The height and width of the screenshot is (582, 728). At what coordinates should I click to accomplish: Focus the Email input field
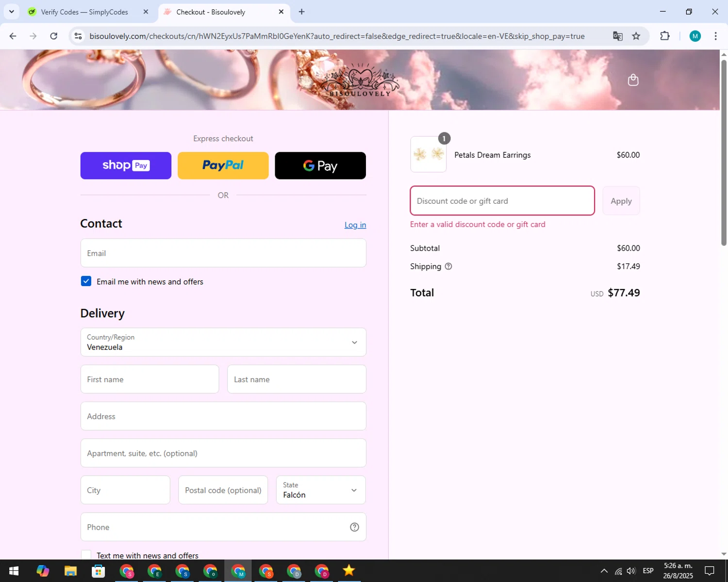[223, 253]
